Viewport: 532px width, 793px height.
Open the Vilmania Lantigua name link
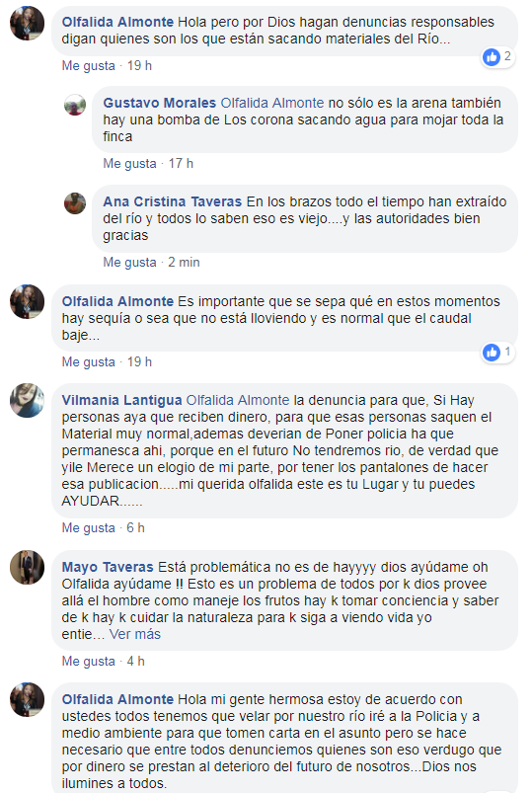[121, 400]
